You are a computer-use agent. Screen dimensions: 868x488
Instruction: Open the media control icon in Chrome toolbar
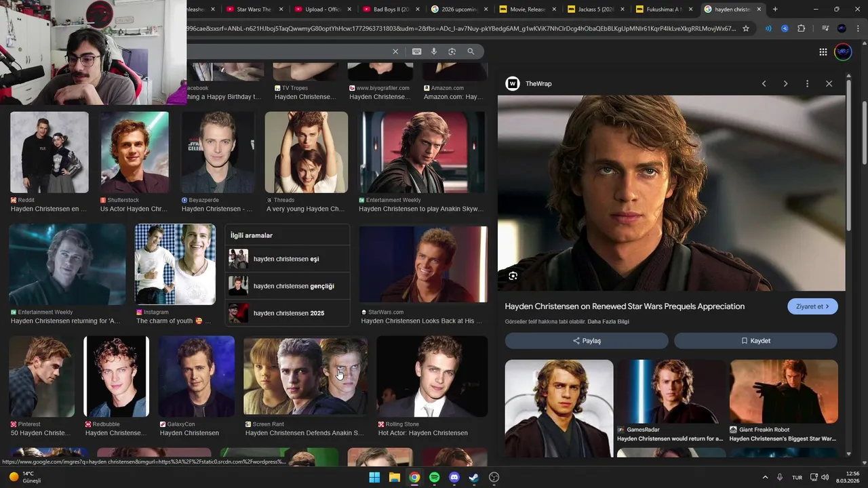[825, 28]
